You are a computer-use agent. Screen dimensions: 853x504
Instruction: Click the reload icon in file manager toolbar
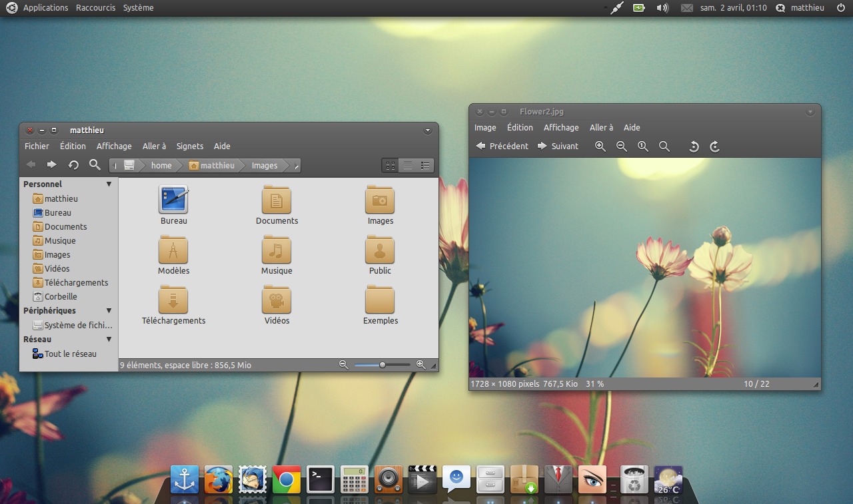[73, 165]
